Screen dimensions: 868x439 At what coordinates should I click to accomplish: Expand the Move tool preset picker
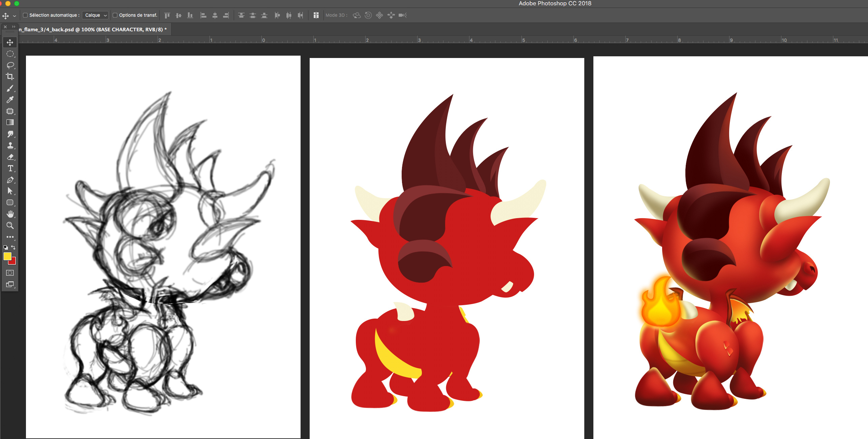coord(14,16)
